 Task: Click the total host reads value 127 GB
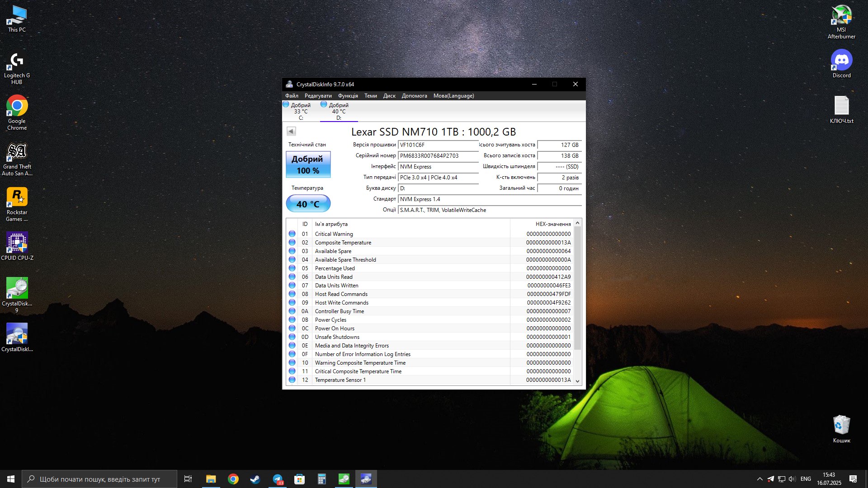click(559, 145)
